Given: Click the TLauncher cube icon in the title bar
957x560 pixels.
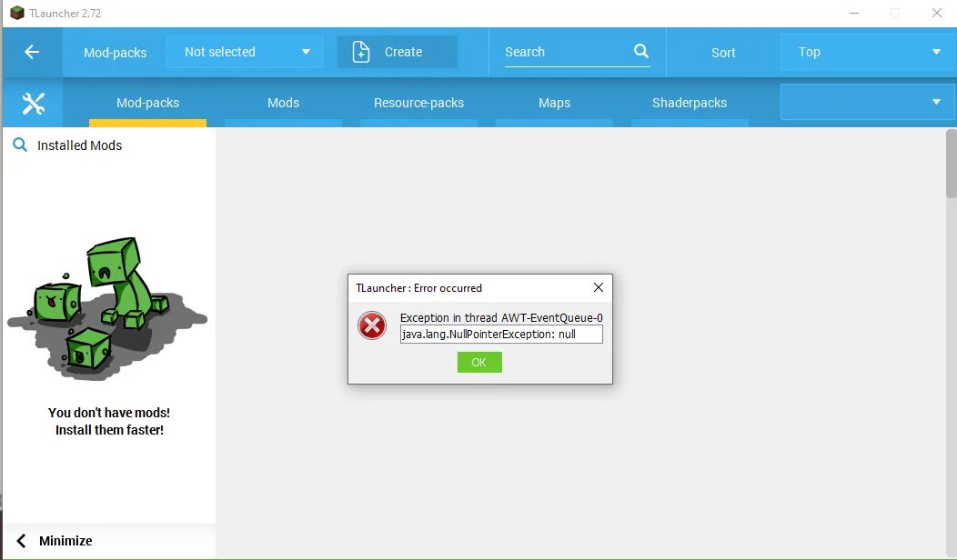Looking at the screenshot, I should pyautogui.click(x=17, y=13).
